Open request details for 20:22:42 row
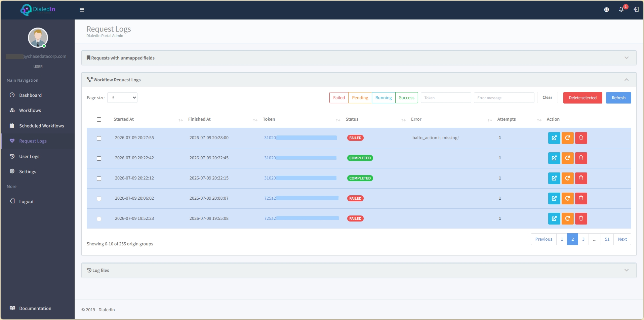The width and height of the screenshot is (644, 320). click(554, 158)
